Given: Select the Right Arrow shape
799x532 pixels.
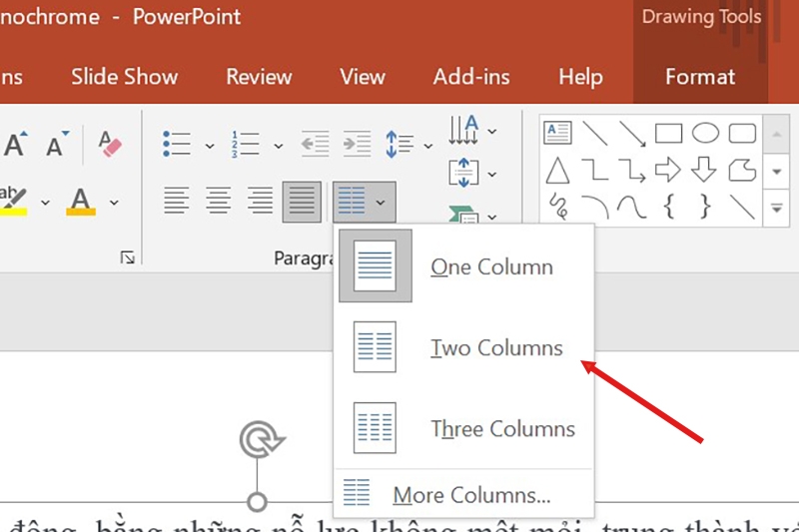Looking at the screenshot, I should [x=668, y=170].
